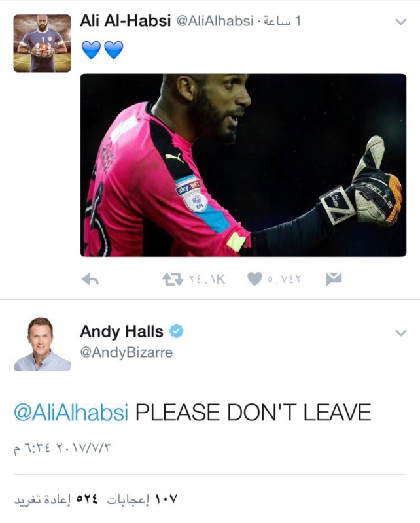
Task: Open the @AliAlhabsi handle in the tweet header
Action: 215,22
